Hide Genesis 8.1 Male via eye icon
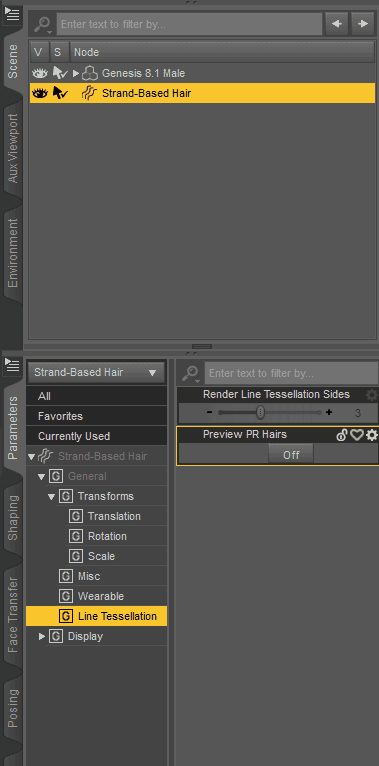The image size is (379, 766). [40, 73]
